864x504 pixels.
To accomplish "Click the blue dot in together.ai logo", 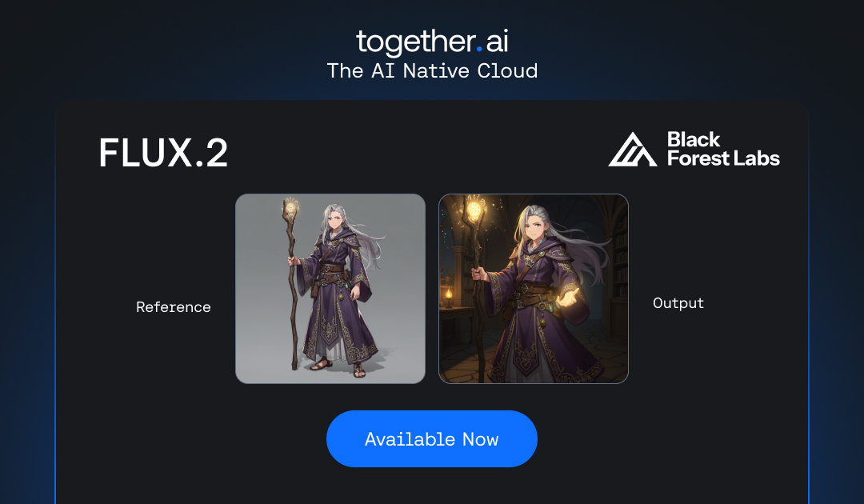I will pyautogui.click(x=479, y=49).
